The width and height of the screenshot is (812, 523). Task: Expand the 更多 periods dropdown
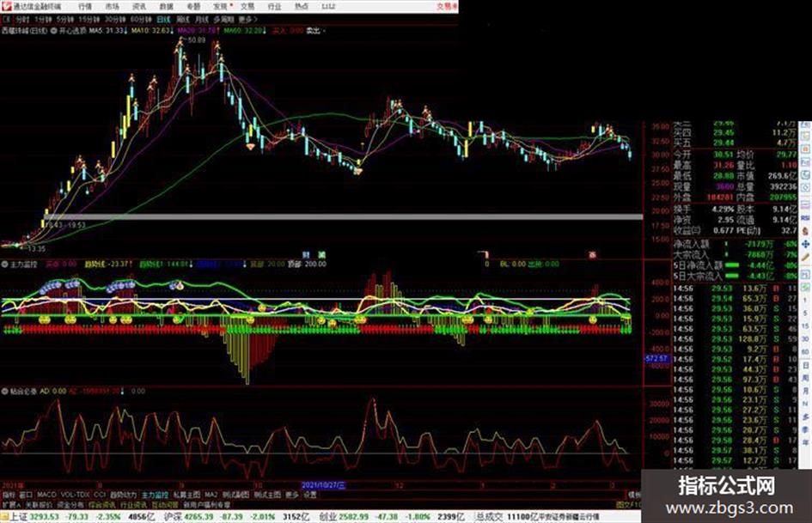[248, 20]
